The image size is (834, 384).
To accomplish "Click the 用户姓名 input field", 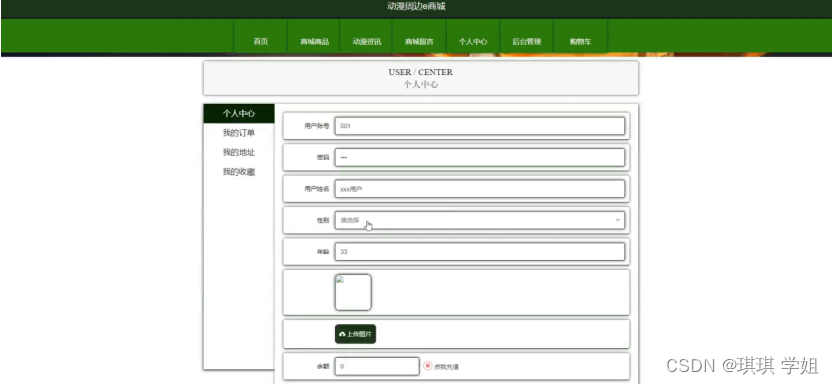I will pyautogui.click(x=480, y=189).
